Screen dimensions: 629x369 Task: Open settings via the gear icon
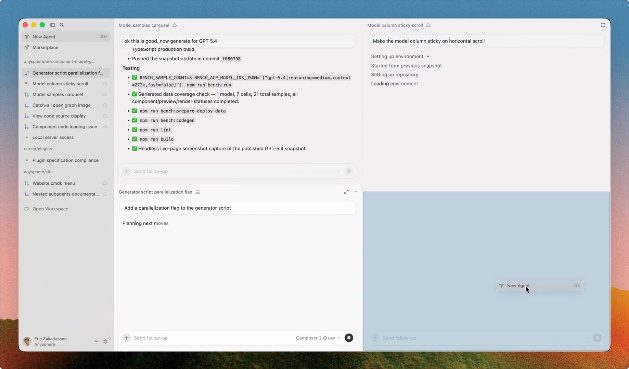click(x=106, y=341)
